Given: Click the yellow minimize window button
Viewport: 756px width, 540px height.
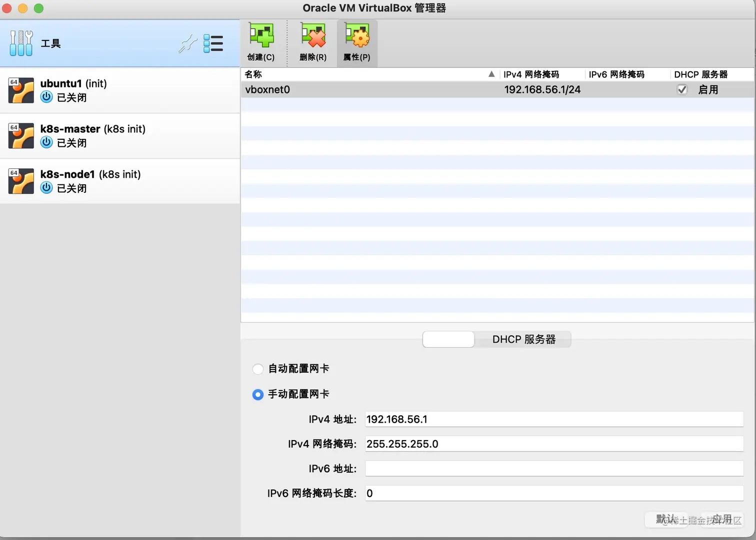Looking at the screenshot, I should point(22,8).
